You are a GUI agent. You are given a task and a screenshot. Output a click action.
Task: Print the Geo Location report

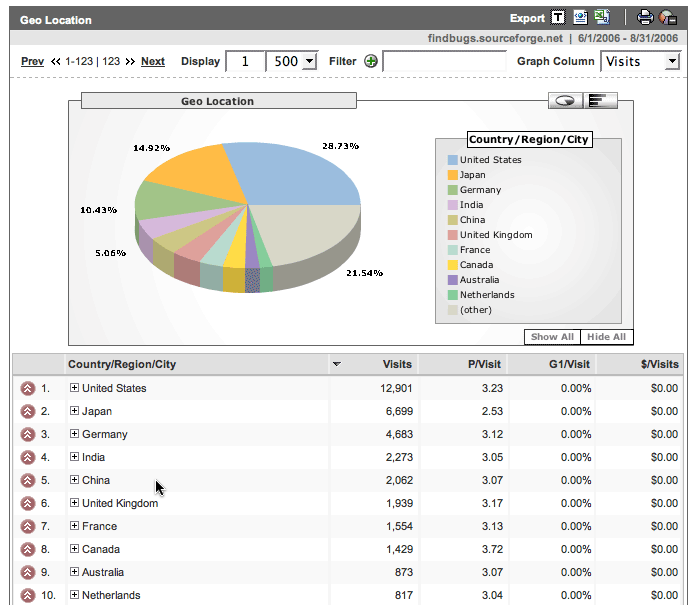click(x=645, y=17)
